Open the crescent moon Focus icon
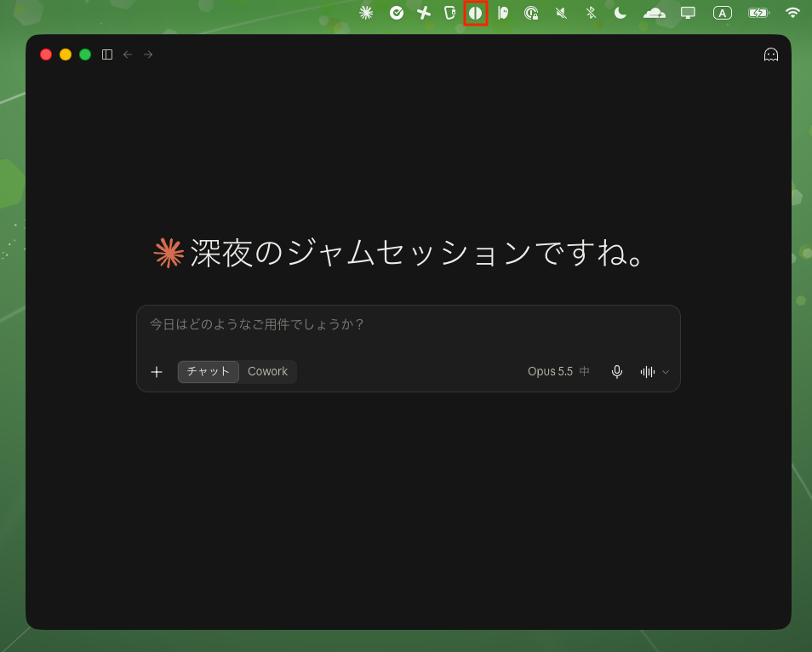812x652 pixels. [x=620, y=13]
